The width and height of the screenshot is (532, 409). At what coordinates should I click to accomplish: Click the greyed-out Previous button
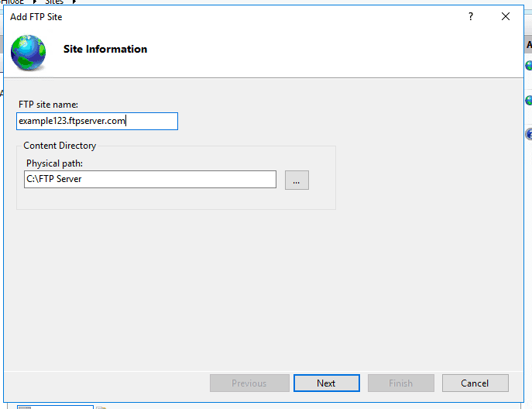coord(249,383)
